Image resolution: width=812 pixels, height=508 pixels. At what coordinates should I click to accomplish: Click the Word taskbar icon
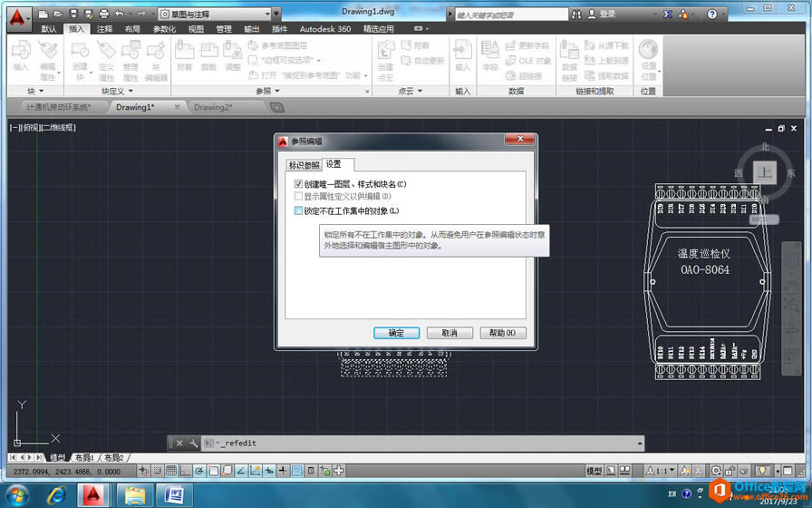pos(174,495)
